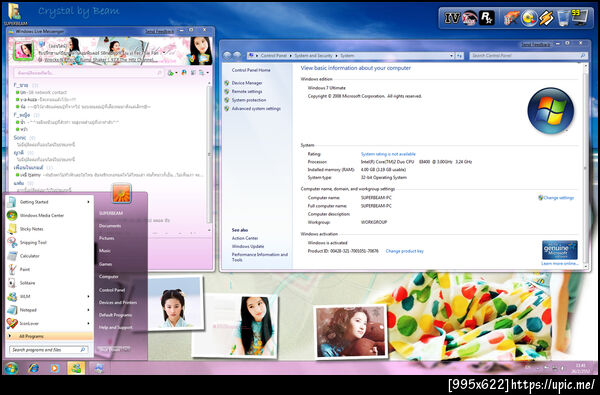Open Remote settings
Image resolution: width=600 pixels, height=395 pixels.
[247, 91]
